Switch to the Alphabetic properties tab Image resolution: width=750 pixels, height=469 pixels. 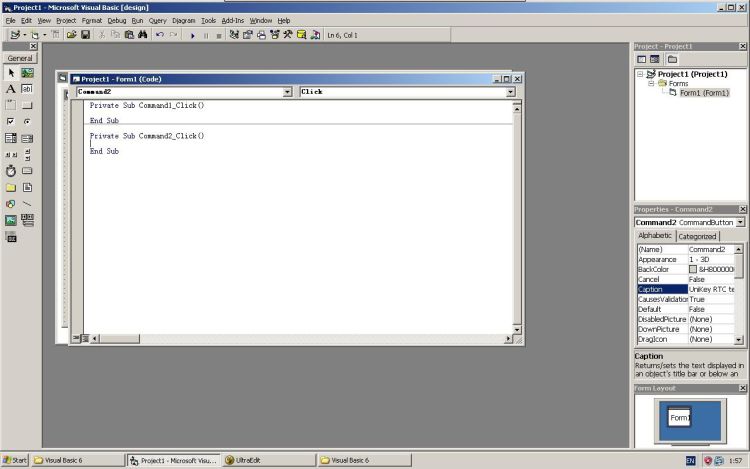tap(655, 236)
